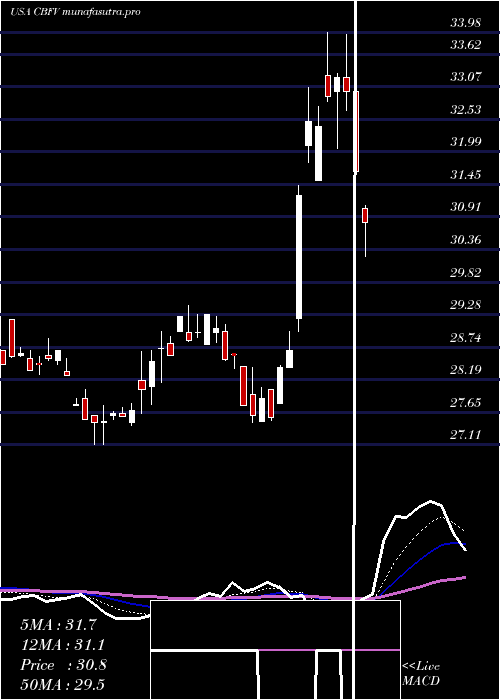Click the 27.11 price axis label
Screen dimensions: 500x700
tap(466, 435)
